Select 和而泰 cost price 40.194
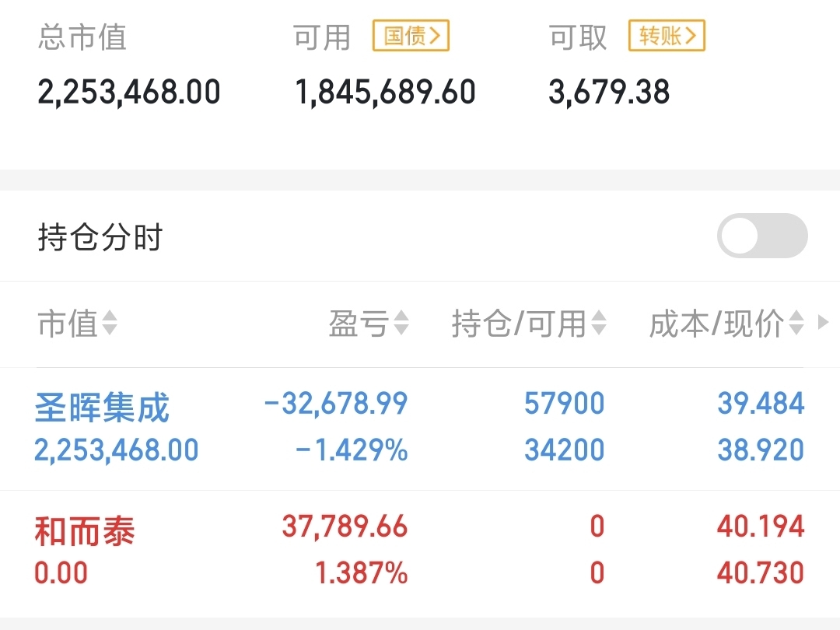 [761, 527]
